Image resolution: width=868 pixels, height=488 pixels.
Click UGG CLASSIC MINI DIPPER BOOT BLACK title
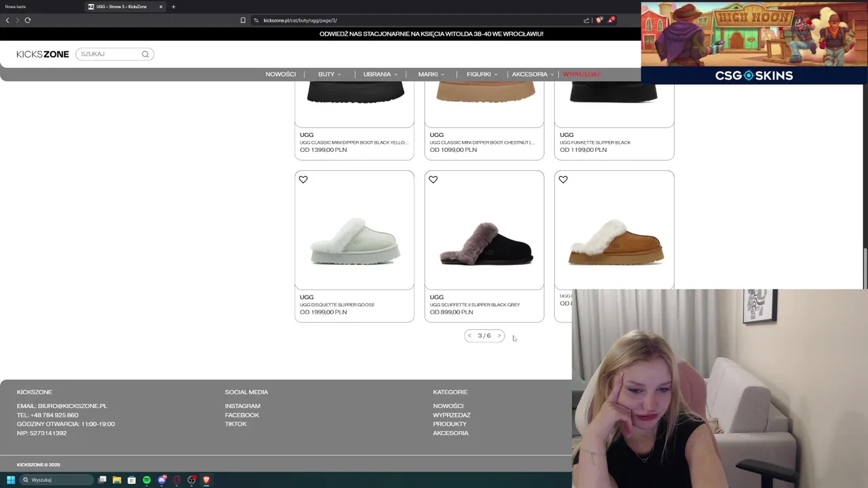(x=354, y=143)
